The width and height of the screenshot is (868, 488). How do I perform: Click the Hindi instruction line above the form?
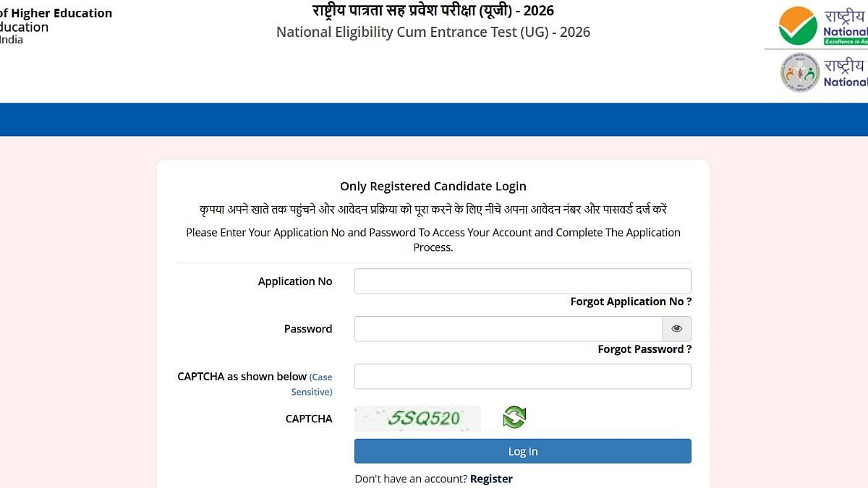[433, 209]
